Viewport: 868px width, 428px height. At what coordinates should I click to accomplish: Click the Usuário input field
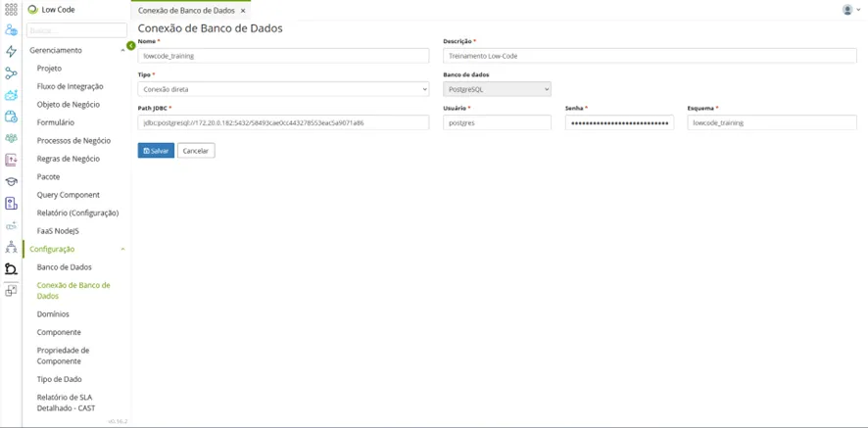pyautogui.click(x=497, y=123)
